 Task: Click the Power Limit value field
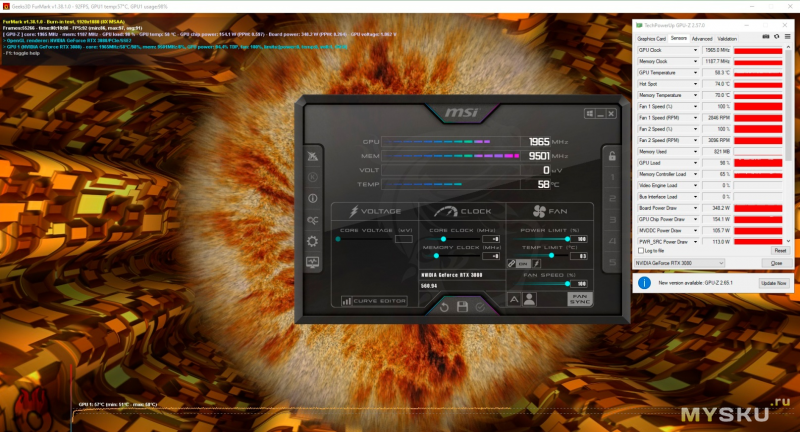[x=580, y=239]
